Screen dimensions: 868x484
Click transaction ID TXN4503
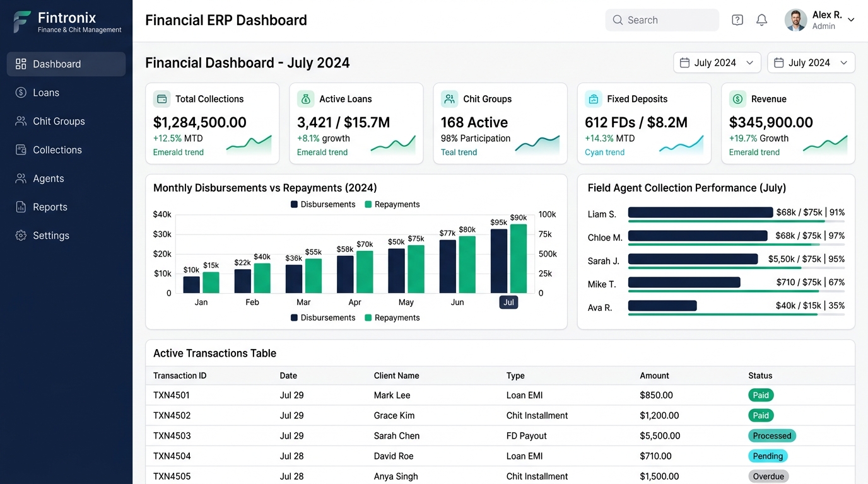[172, 435]
